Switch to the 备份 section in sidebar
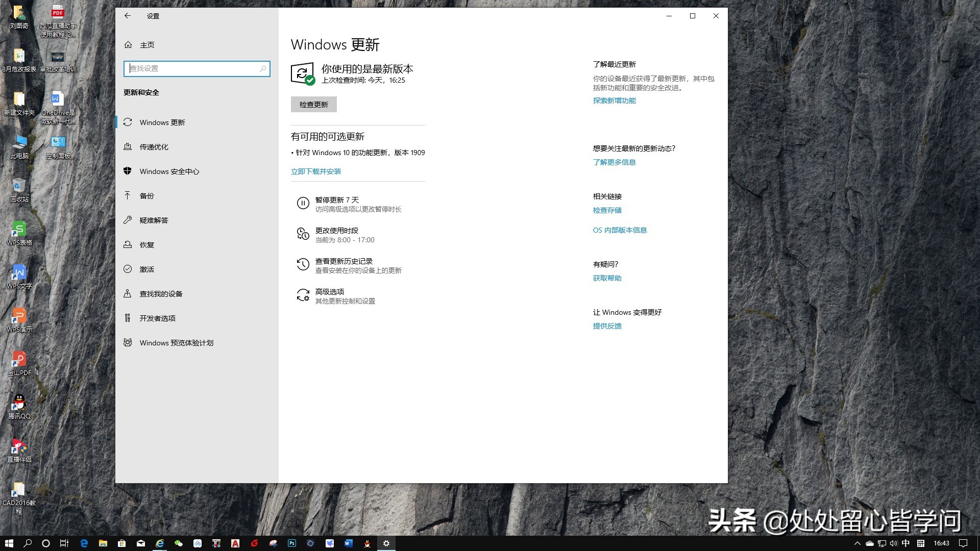This screenshot has width=980, height=551. coord(146,195)
